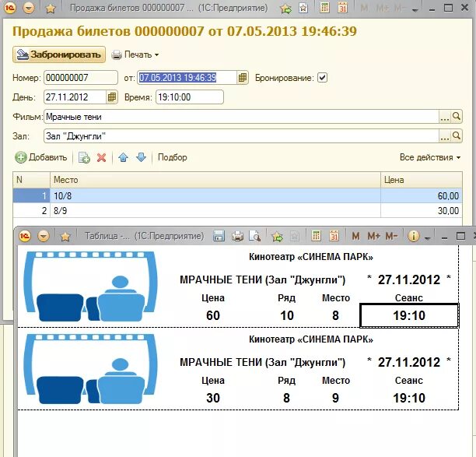Click get-link icon in Таблица window
The image size is (476, 457).
277,236
